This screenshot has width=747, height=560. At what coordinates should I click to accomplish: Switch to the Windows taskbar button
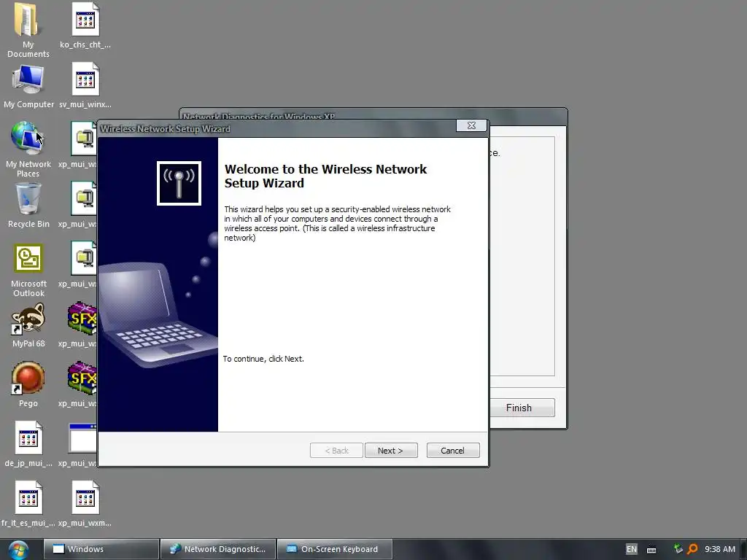101,549
